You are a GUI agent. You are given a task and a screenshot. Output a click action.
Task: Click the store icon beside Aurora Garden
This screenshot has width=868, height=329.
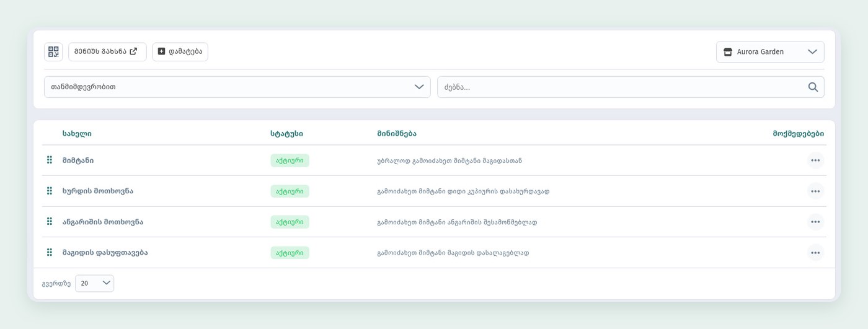[728, 52]
